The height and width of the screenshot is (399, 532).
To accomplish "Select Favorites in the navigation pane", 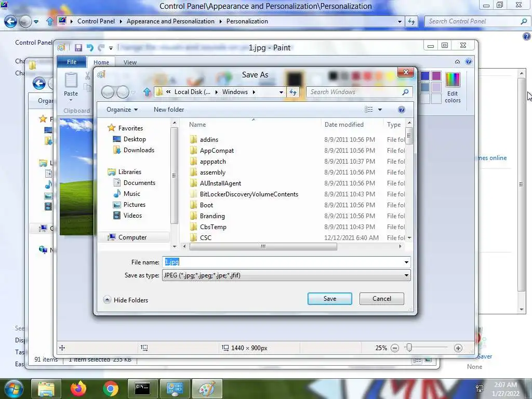I will (130, 128).
